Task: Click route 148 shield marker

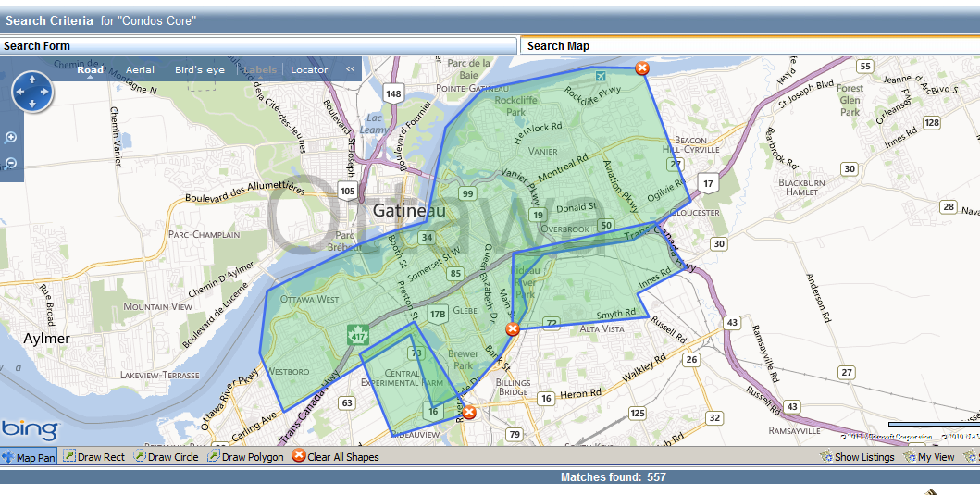Action: pyautogui.click(x=393, y=93)
